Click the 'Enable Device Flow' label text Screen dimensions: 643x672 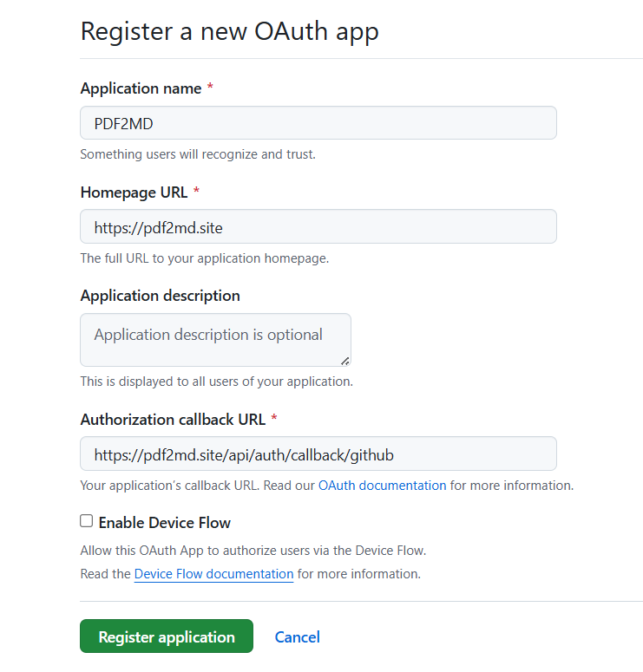pyautogui.click(x=164, y=523)
